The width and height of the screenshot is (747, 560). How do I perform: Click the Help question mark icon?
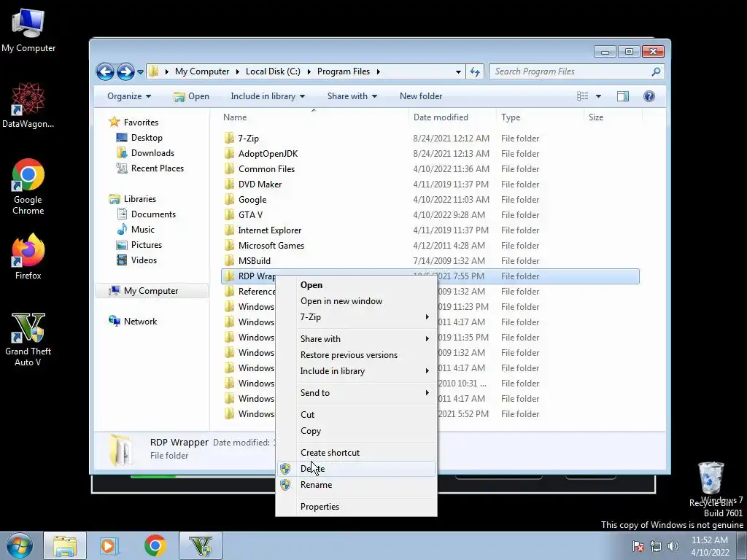point(649,96)
